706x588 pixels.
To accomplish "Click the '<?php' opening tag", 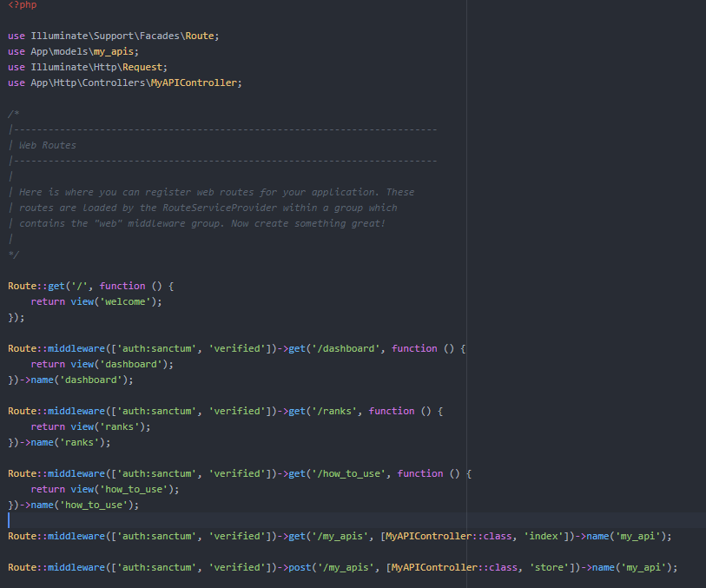I will point(22,4).
